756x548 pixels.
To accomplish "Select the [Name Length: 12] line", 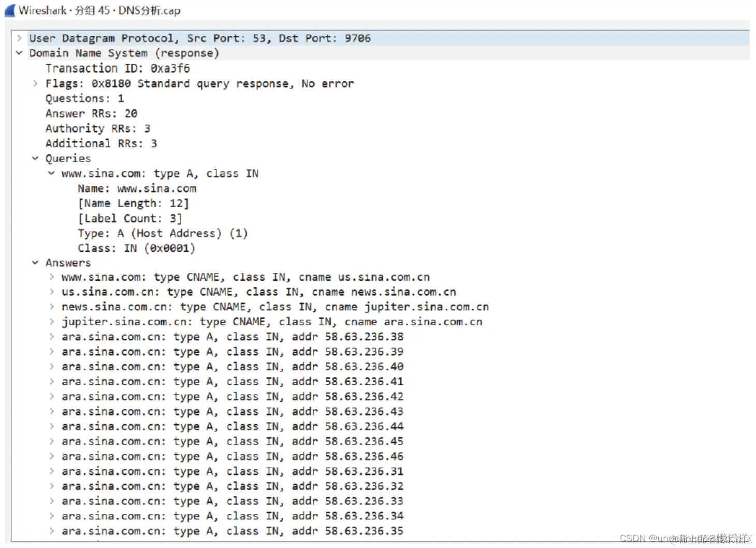I will click(134, 204).
